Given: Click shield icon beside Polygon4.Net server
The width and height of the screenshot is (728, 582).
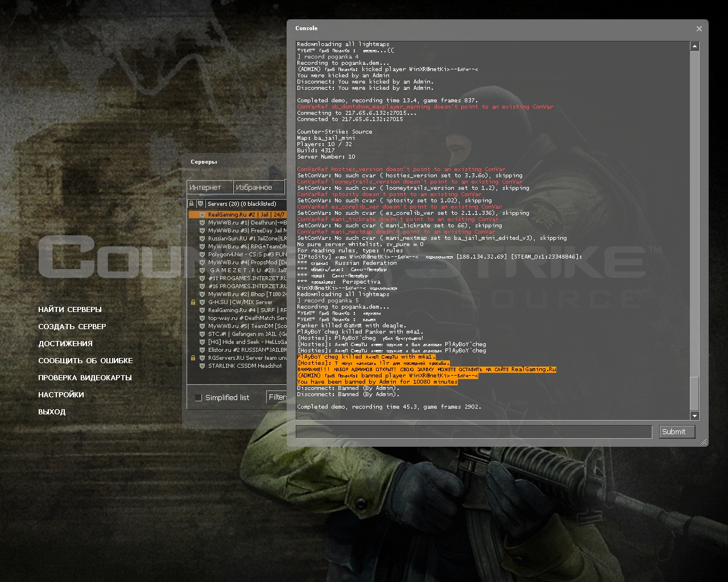Looking at the screenshot, I should [202, 255].
